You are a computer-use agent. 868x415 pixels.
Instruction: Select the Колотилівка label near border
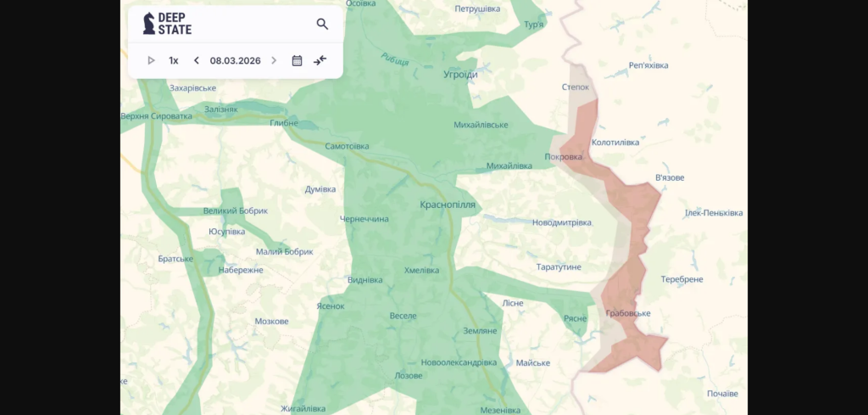coord(615,143)
